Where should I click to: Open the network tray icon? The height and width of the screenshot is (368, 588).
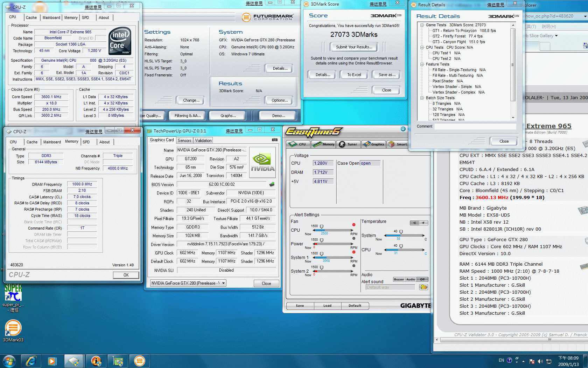(x=549, y=361)
